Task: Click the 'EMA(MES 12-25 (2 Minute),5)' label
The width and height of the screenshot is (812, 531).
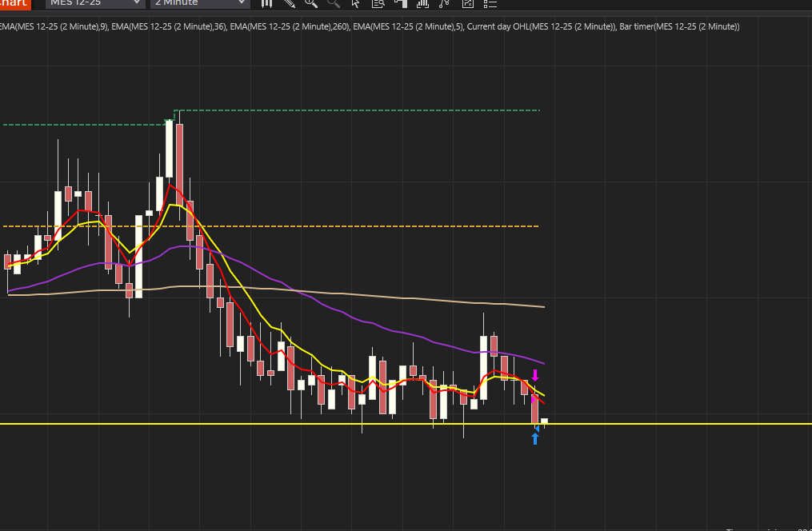Action: (409, 26)
